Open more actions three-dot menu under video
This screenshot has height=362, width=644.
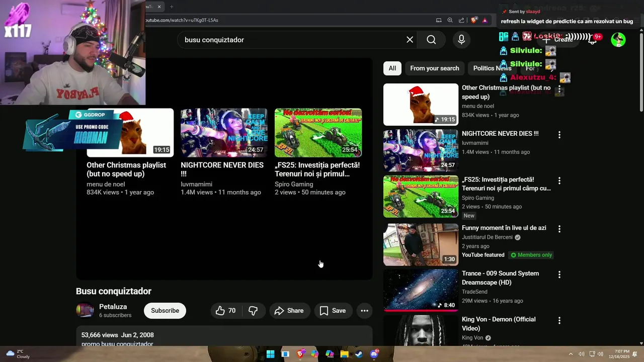point(365,311)
